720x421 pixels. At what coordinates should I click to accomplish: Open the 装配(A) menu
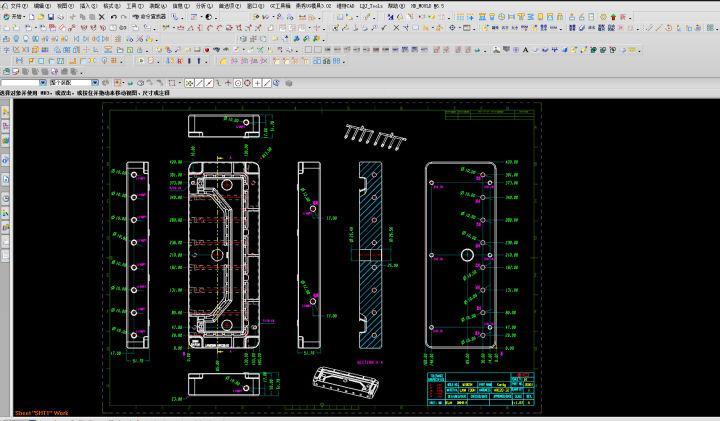pos(158,6)
